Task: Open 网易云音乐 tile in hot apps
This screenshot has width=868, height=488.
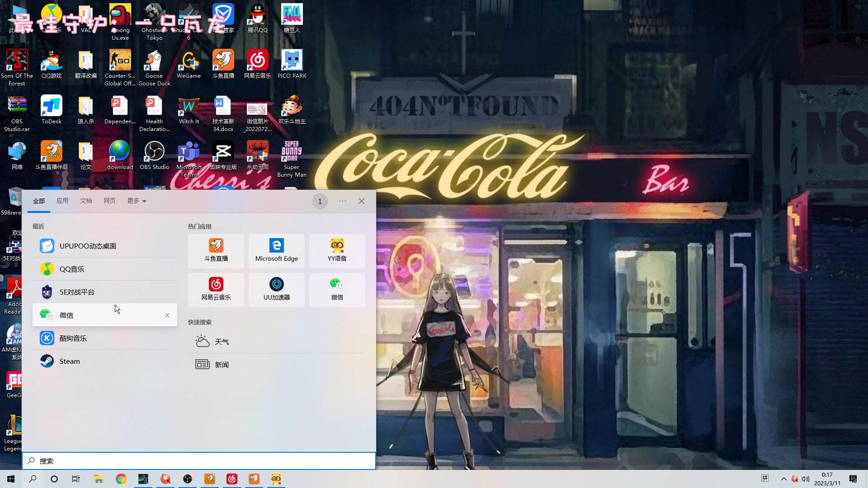Action: [216, 290]
